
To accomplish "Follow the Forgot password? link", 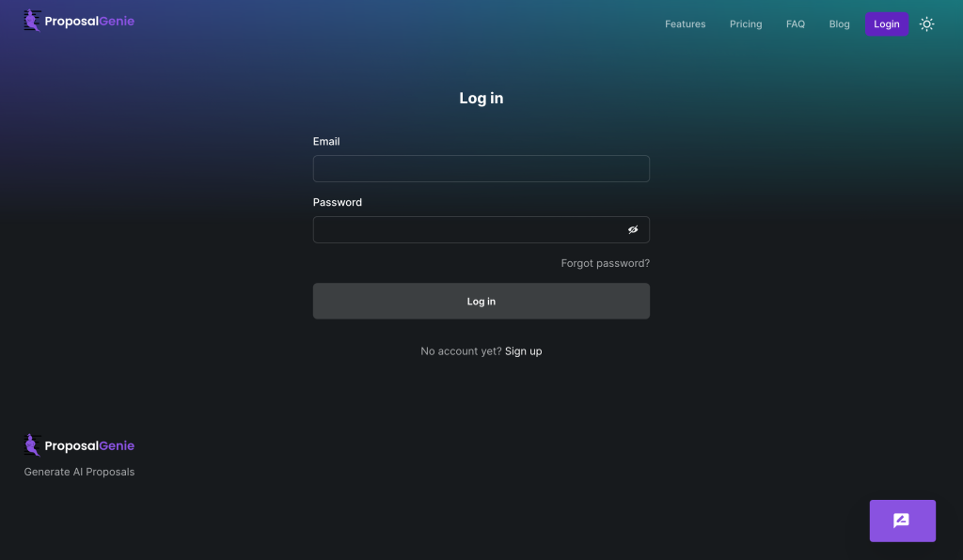I will 605,263.
